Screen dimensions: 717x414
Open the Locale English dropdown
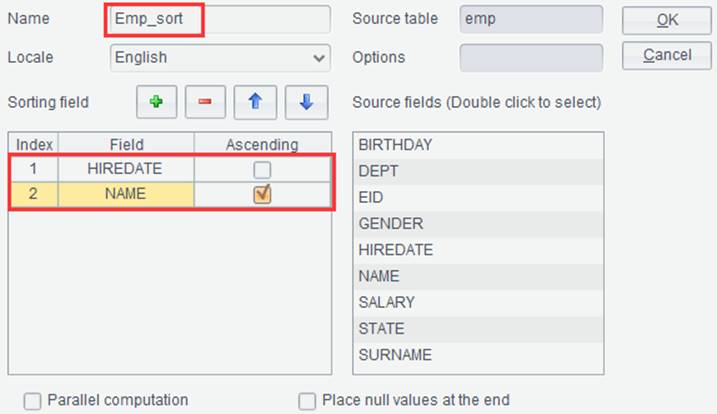[220, 58]
